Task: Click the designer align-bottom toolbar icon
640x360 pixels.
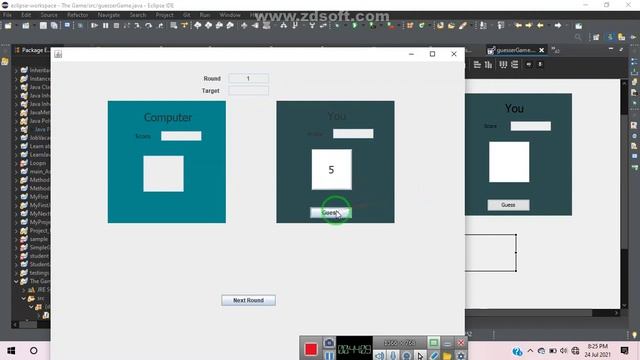Action: click(x=488, y=64)
